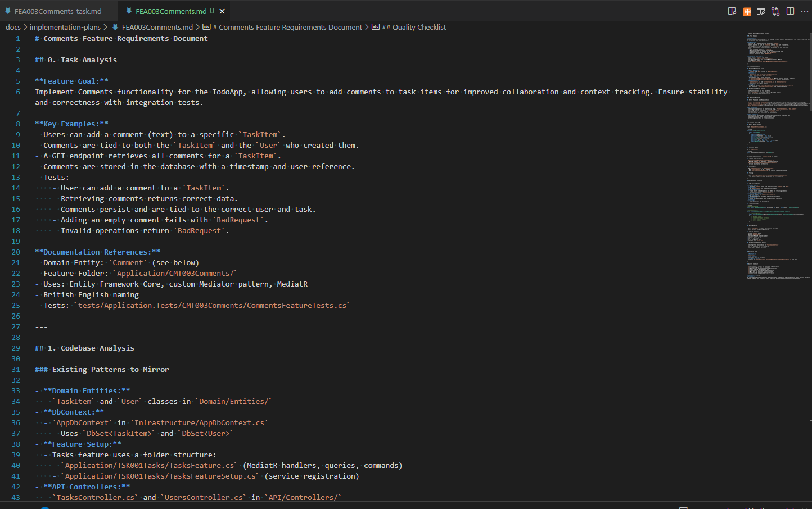The height and width of the screenshot is (509, 812).
Task: Expand the docs breadcrumb dropdown
Action: [x=13, y=27]
